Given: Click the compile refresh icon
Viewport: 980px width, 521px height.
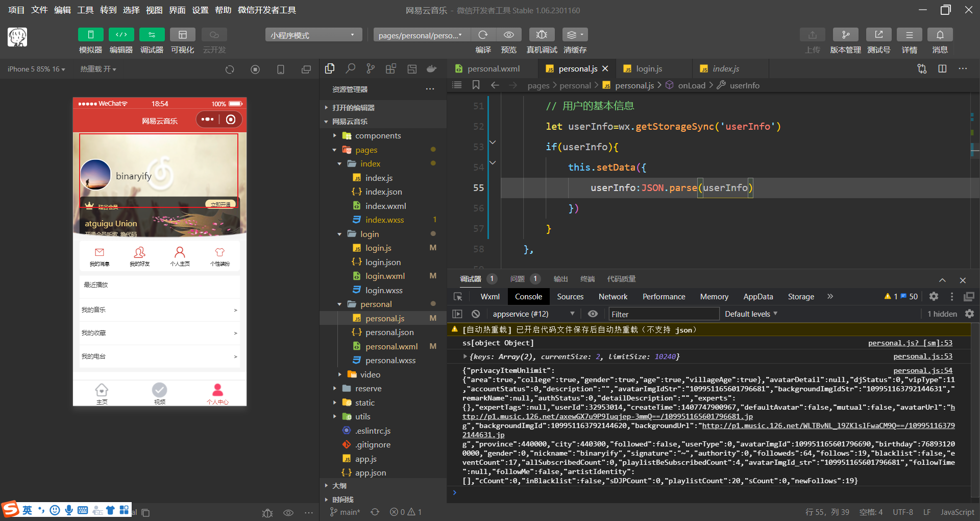Looking at the screenshot, I should click(x=483, y=34).
